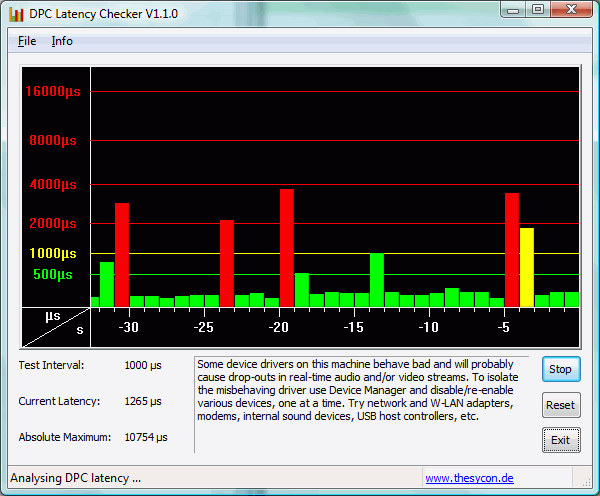Minimize the DPC Latency Checker window
Viewport: 600px width, 496px height.
pos(512,10)
